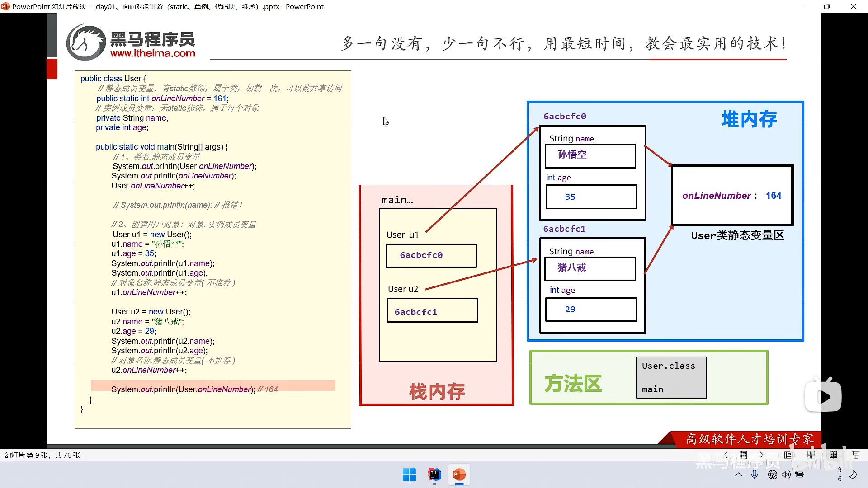
Task: Click the www.itheima.com logo link
Action: [152, 53]
